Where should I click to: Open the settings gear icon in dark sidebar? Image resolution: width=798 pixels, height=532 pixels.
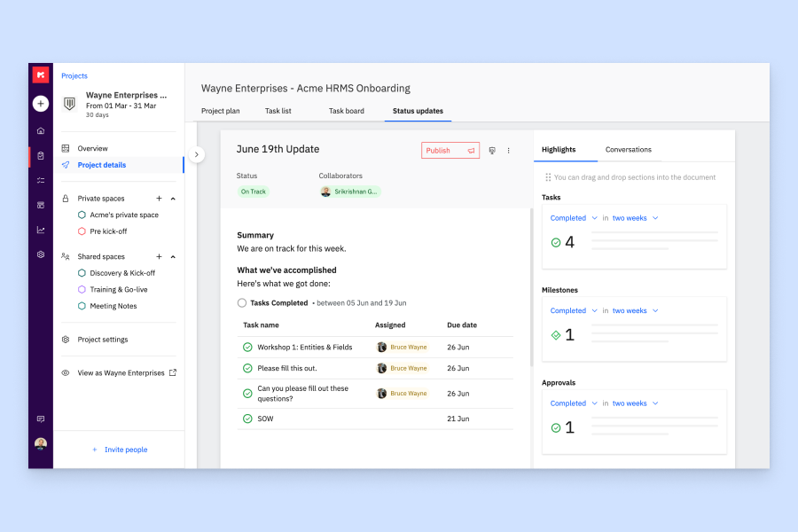[41, 254]
